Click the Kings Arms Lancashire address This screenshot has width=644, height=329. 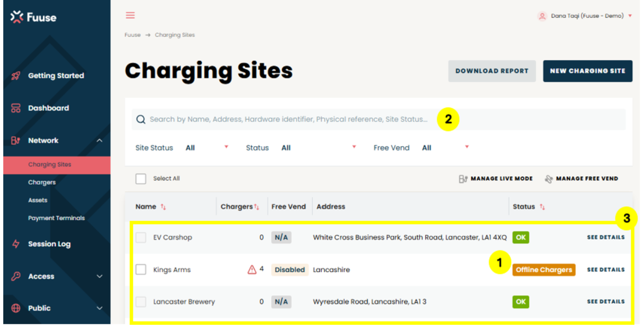click(331, 270)
